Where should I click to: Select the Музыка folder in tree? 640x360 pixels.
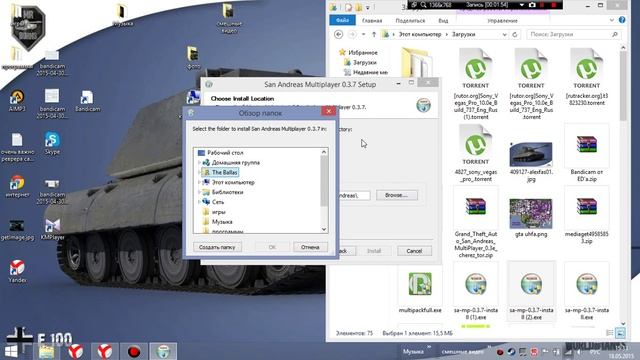[218, 222]
